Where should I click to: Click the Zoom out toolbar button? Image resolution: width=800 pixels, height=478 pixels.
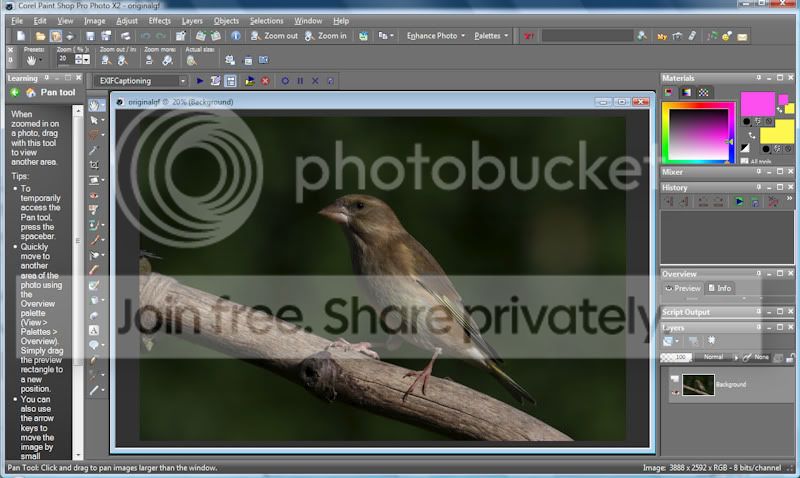click(274, 36)
